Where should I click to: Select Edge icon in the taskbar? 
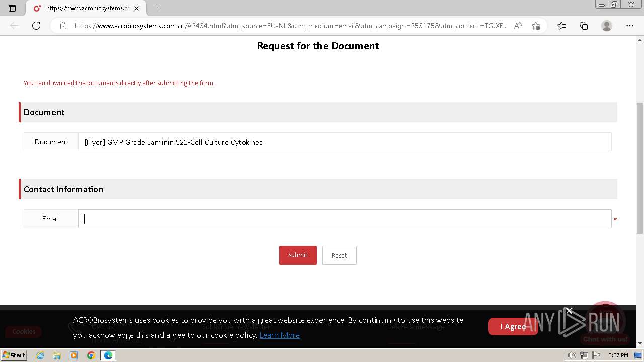(108, 355)
